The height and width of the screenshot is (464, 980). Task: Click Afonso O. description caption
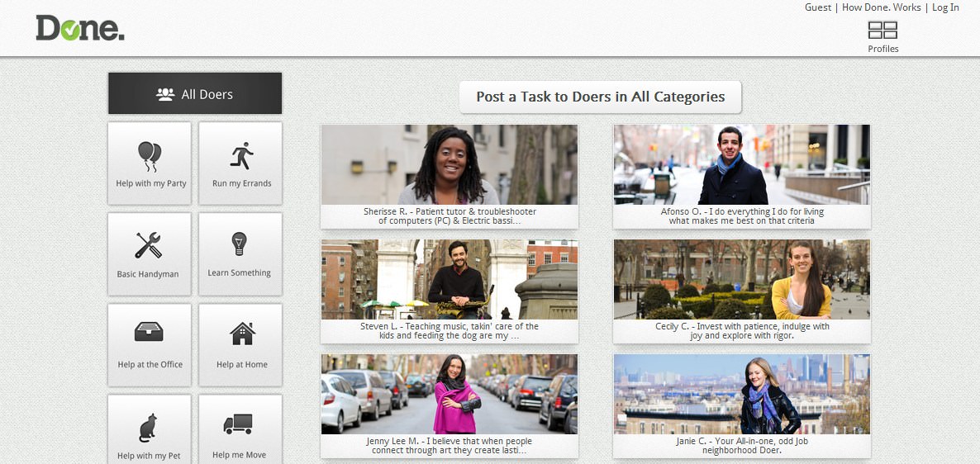pos(742,216)
